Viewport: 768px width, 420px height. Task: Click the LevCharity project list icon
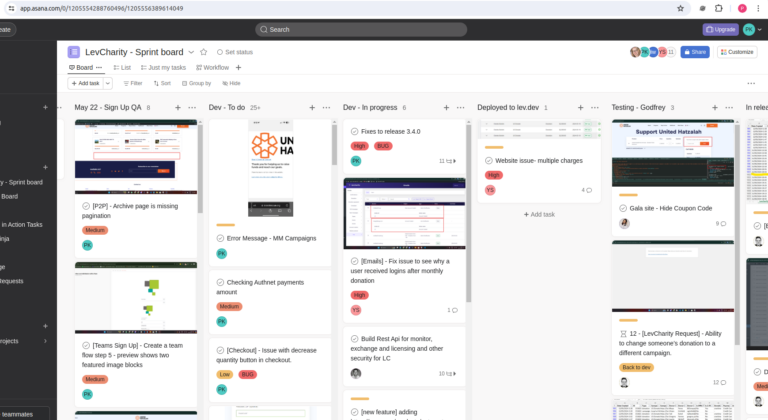(x=73, y=52)
